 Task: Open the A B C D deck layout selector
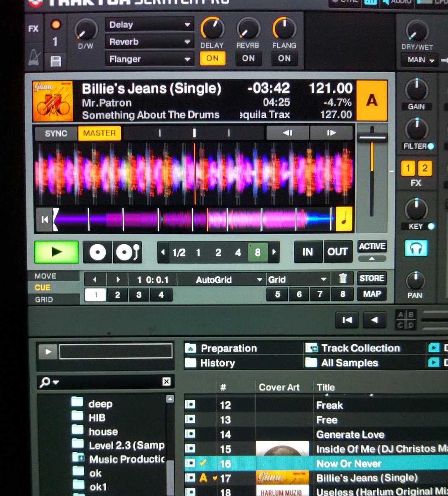(405, 320)
